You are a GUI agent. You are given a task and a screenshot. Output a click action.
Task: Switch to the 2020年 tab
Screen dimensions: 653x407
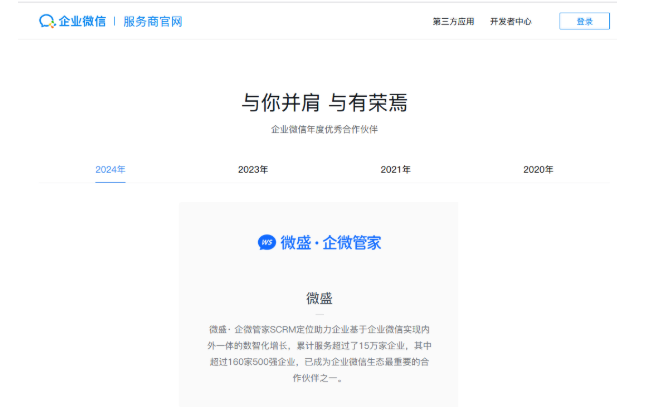[538, 170]
